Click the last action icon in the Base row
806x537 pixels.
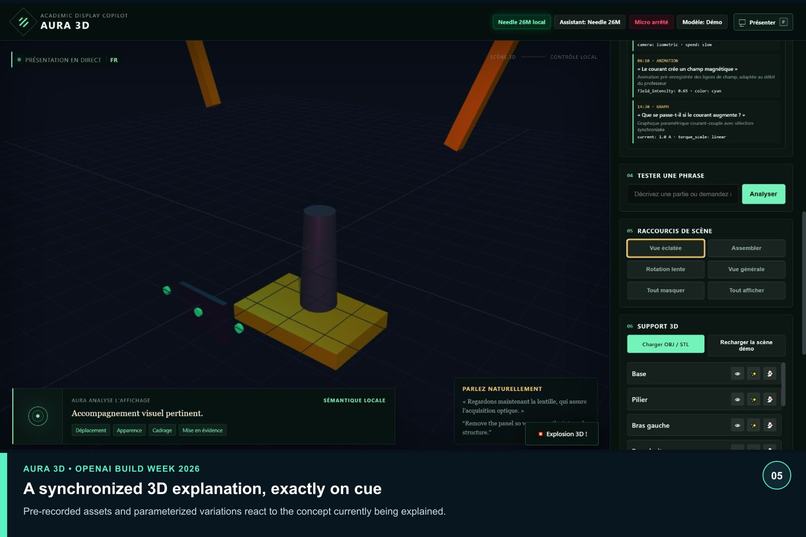click(770, 374)
